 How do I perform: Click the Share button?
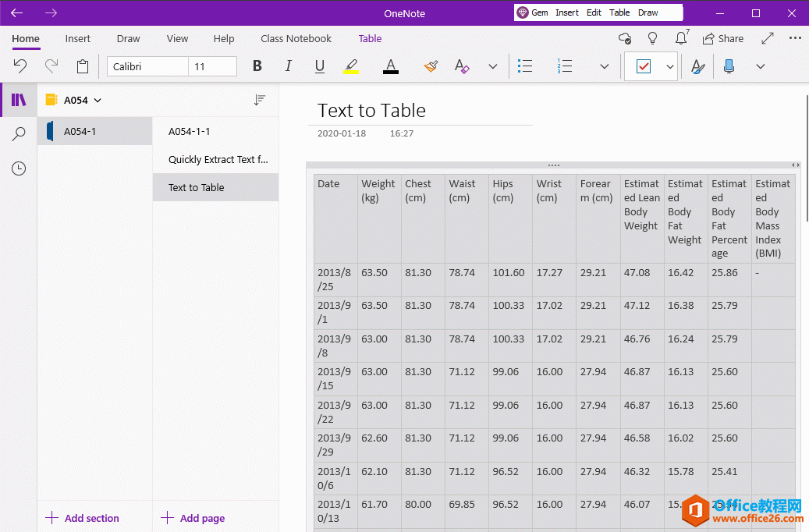pos(722,38)
